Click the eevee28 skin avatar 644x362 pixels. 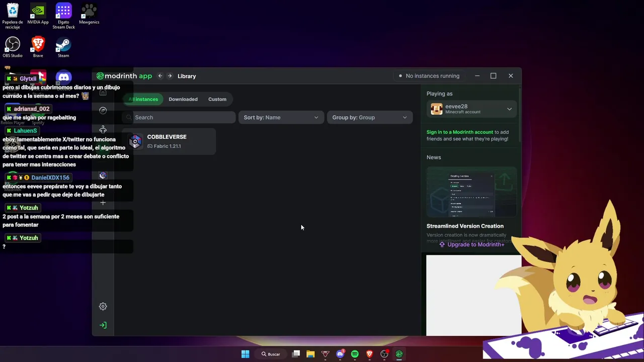[x=437, y=109]
